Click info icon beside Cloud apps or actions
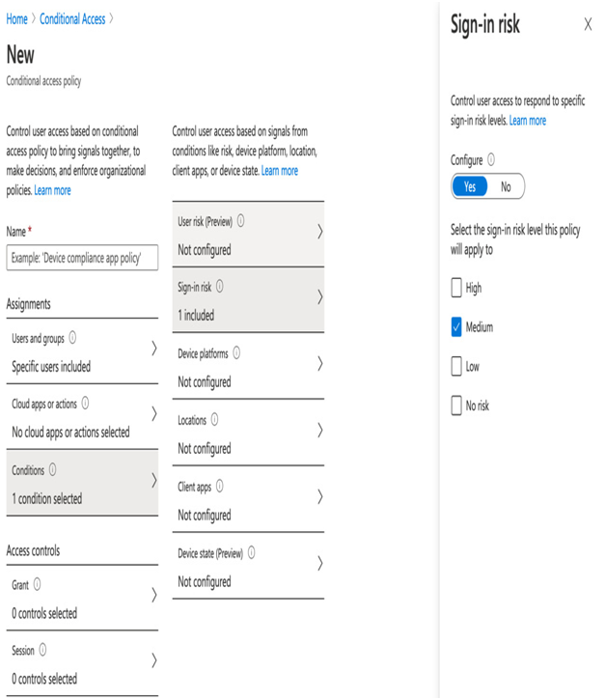The width and height of the screenshot is (606, 700). point(85,404)
